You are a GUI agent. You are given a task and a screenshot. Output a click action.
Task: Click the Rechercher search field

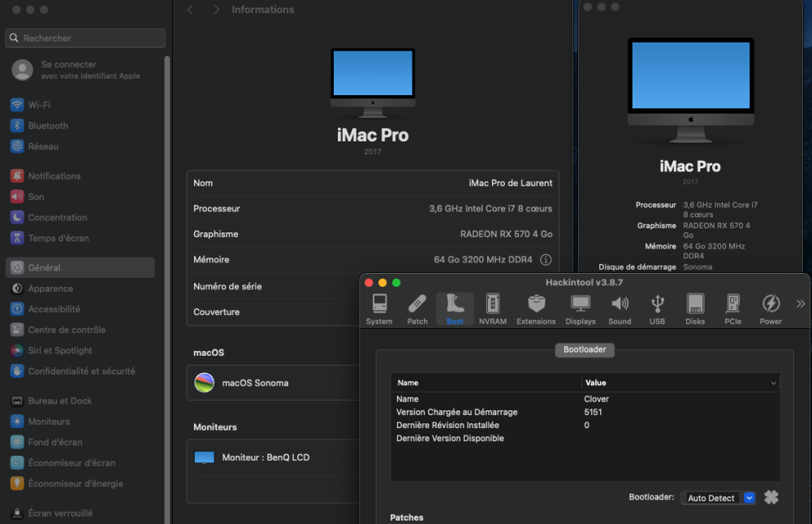pyautogui.click(x=85, y=38)
